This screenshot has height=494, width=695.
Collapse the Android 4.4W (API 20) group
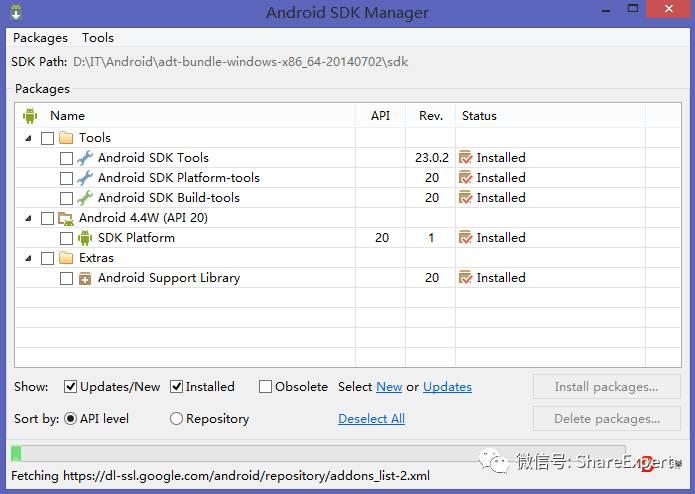pos(28,218)
